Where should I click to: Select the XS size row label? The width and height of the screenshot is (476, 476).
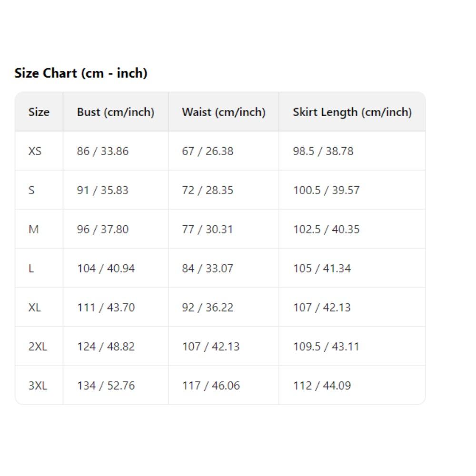coord(35,151)
